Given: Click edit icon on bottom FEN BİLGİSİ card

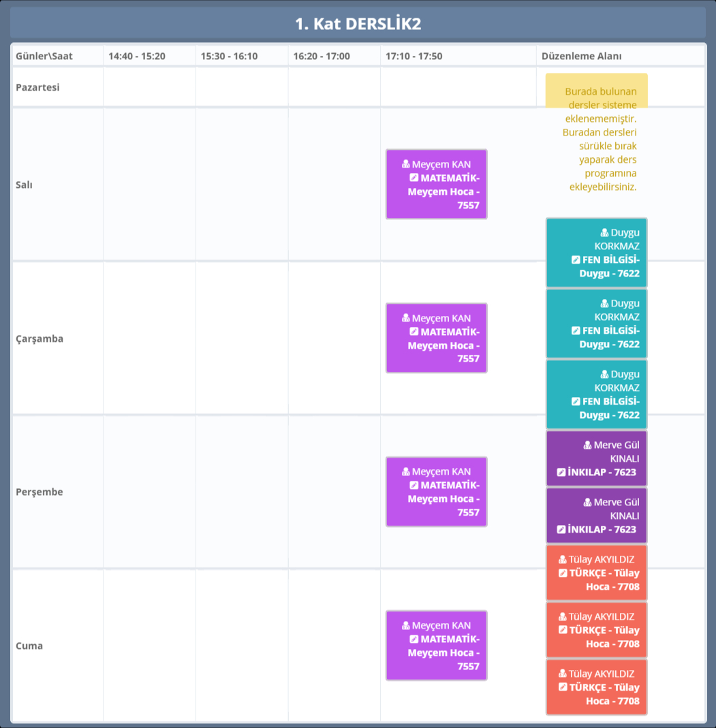Looking at the screenshot, I should tap(576, 401).
